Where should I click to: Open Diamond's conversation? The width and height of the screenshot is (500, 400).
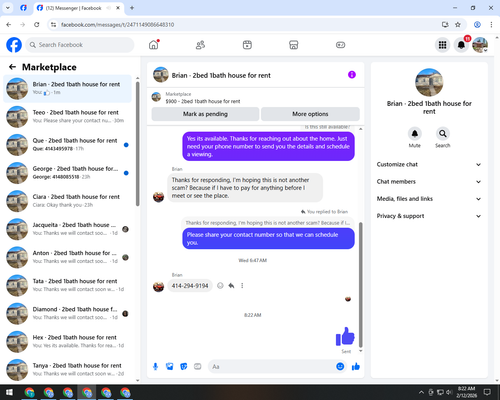point(67,313)
